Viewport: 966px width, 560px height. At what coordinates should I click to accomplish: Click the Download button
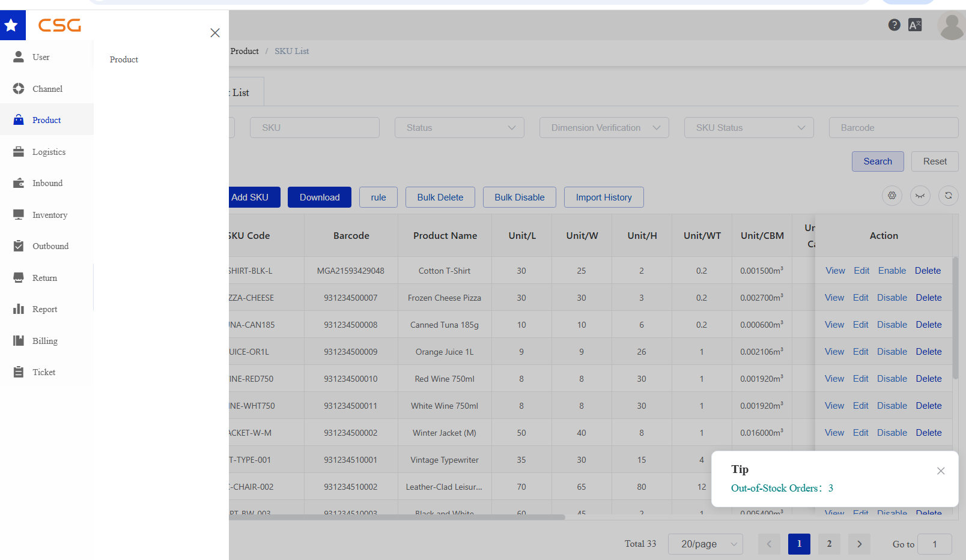point(320,197)
